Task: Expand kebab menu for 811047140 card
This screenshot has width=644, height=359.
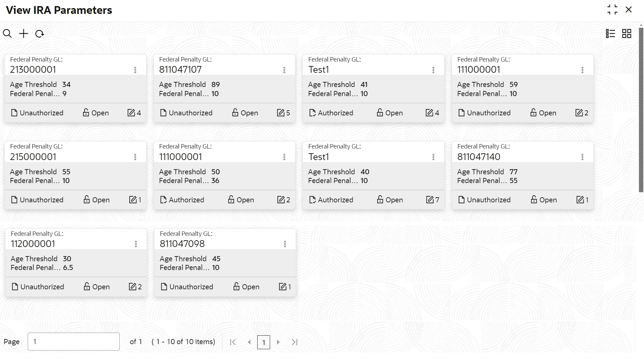Action: [582, 157]
